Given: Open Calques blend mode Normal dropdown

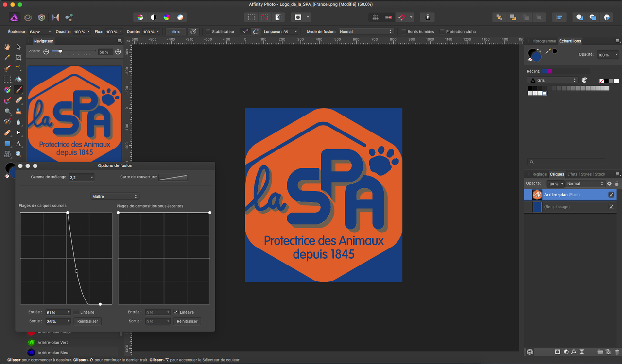Looking at the screenshot, I should (585, 184).
